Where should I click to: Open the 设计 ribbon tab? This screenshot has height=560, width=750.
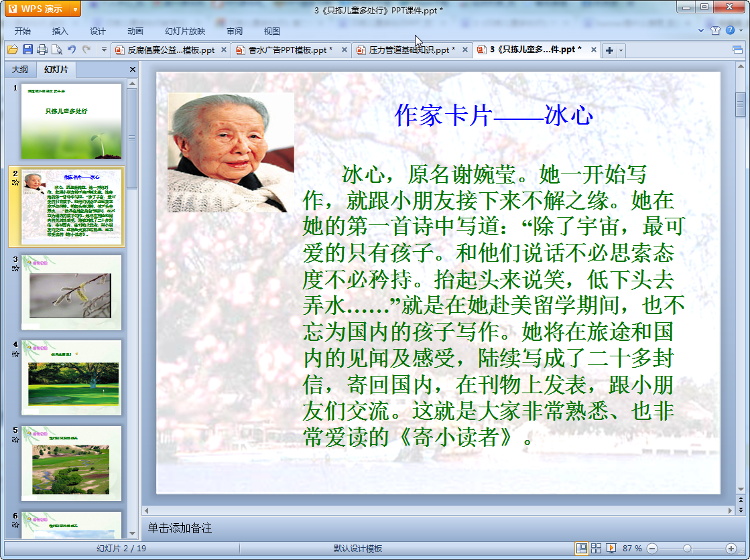point(98,31)
